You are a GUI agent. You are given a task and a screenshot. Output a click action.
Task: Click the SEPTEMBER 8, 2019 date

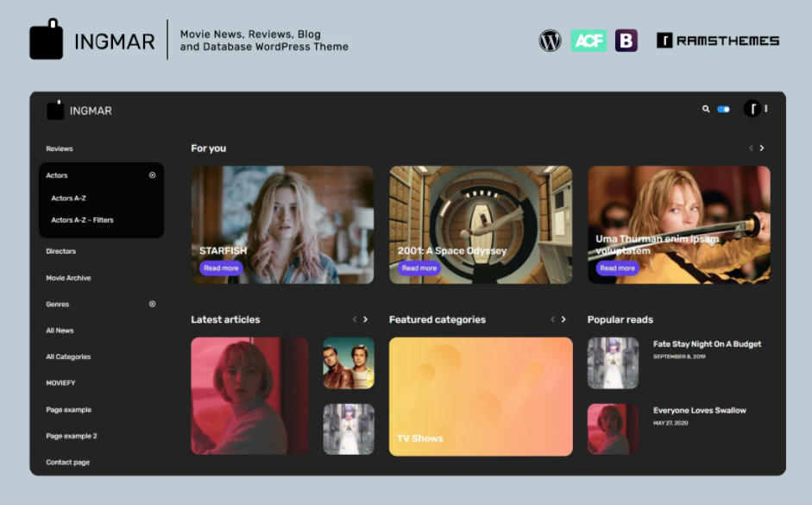tap(679, 357)
